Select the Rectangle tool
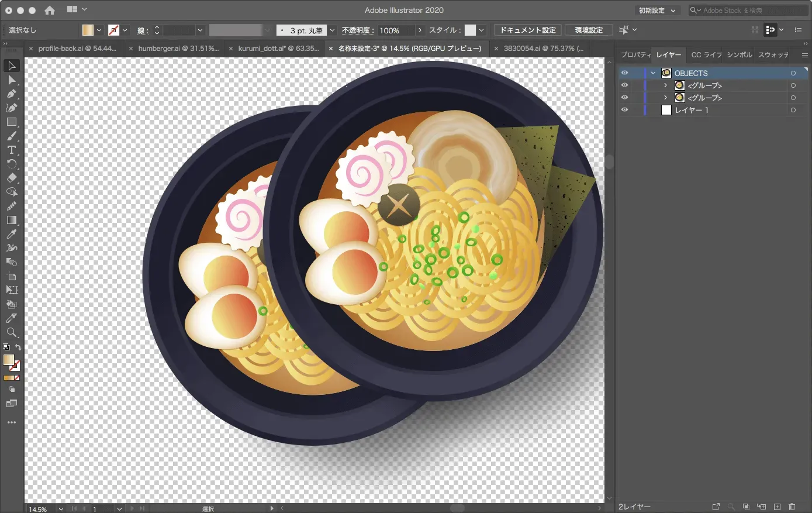Image resolution: width=812 pixels, height=513 pixels. click(x=12, y=122)
